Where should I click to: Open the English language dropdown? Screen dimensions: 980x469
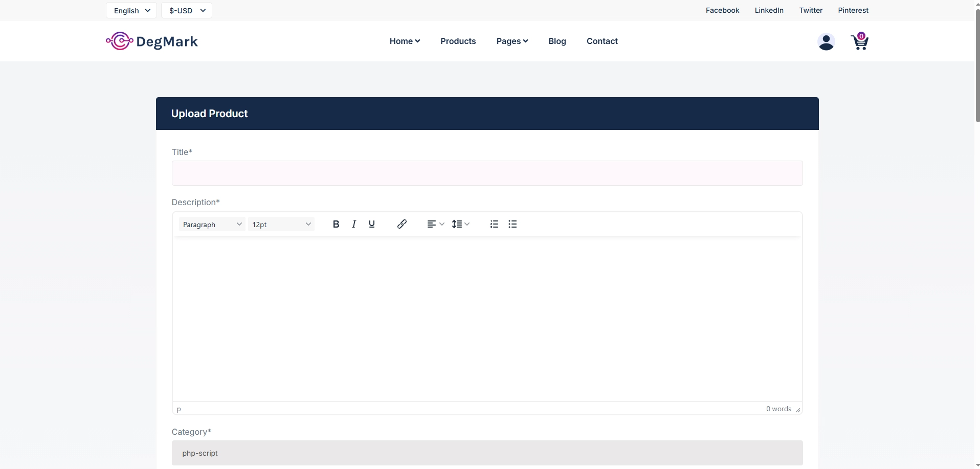coord(131,10)
